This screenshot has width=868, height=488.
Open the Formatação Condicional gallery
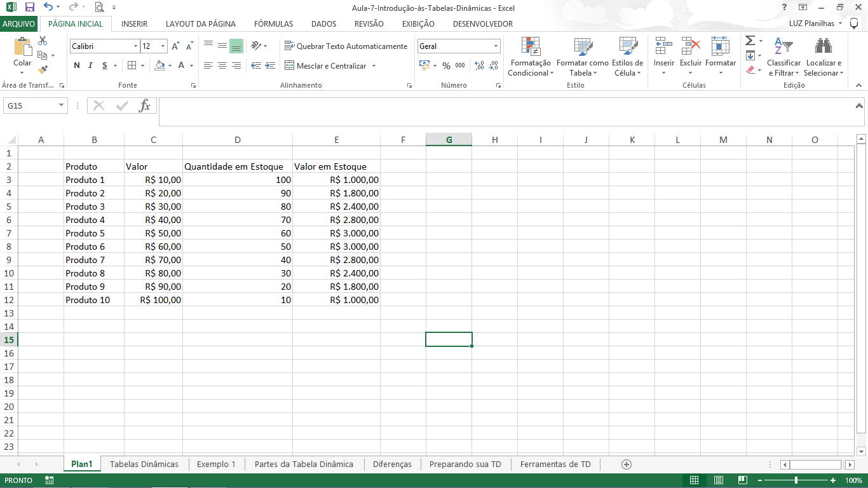530,57
